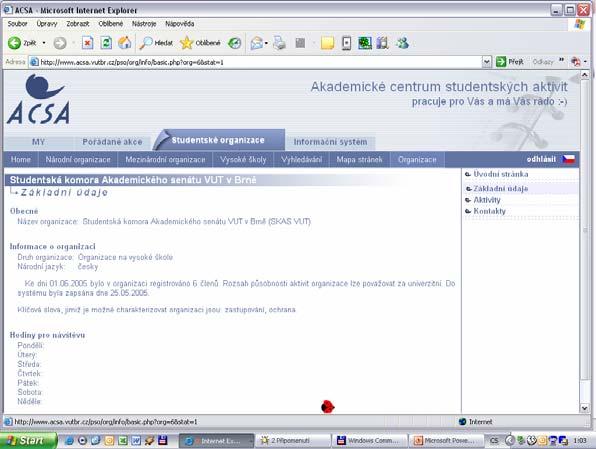Click the Mail envelope toolbar icon
The image size is (596, 449).
[x=257, y=43]
